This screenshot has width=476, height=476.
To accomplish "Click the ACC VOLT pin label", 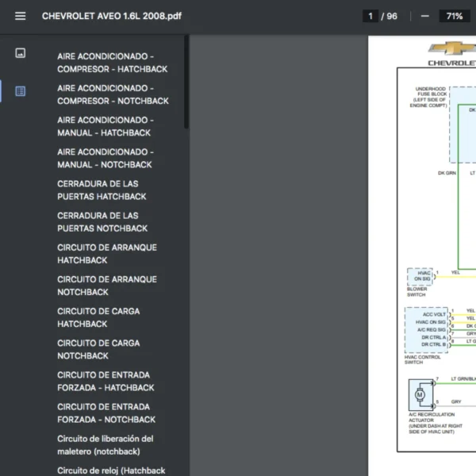I will coord(434,314).
